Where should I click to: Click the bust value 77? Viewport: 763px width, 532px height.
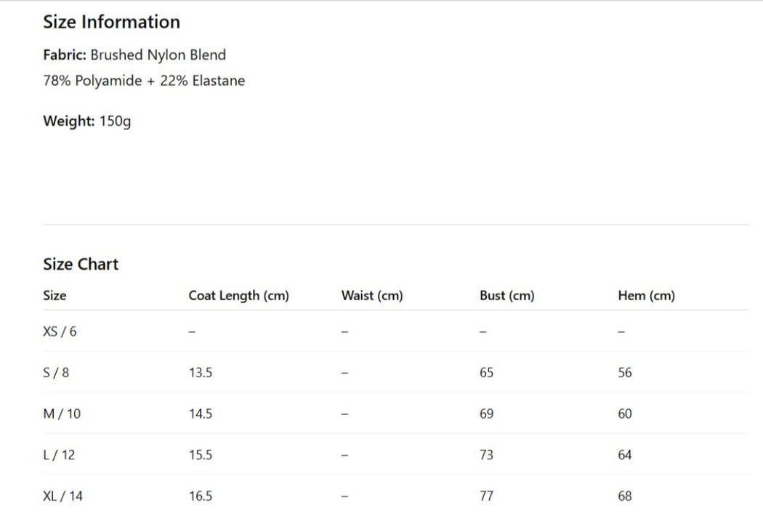click(x=487, y=496)
